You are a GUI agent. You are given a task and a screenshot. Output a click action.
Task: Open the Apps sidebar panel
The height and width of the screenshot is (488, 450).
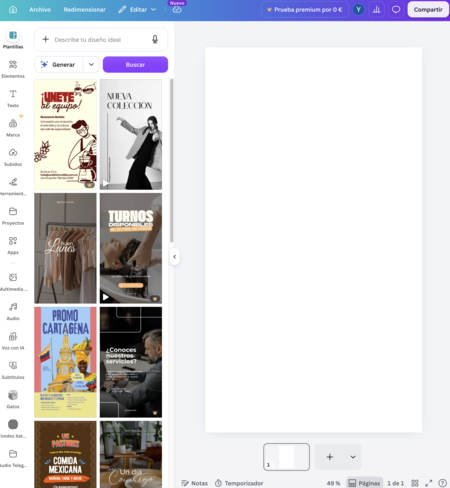(x=13, y=245)
